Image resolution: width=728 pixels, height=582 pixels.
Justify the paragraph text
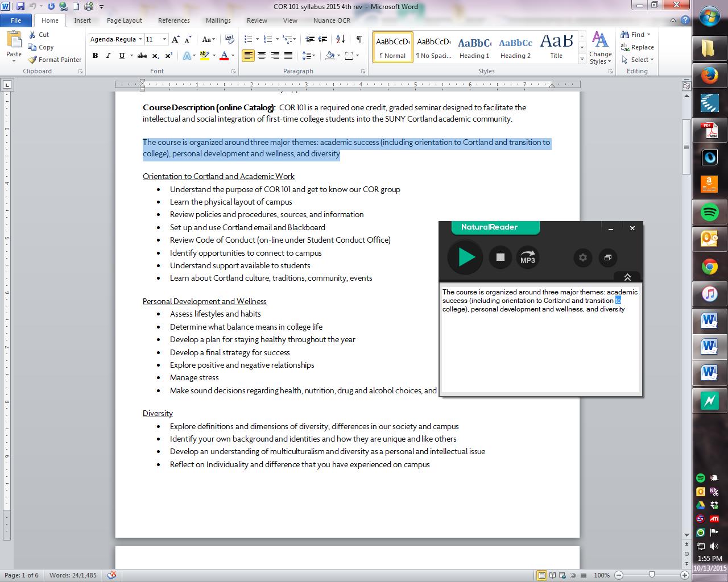click(x=288, y=56)
